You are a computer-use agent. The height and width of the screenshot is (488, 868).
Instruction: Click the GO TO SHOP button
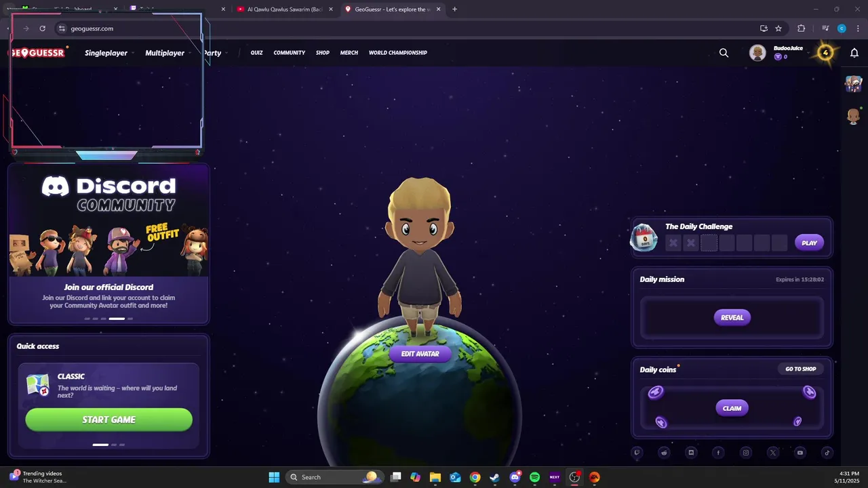801,369
